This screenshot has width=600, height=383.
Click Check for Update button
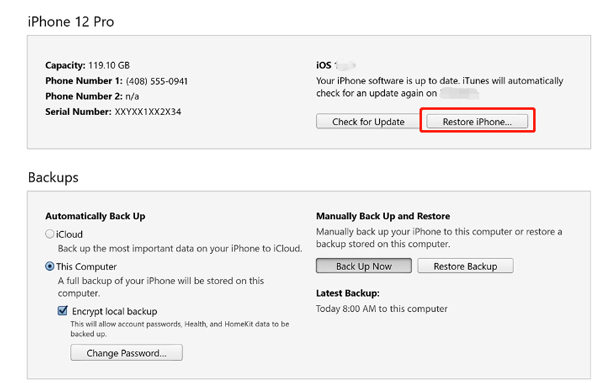[x=368, y=122]
